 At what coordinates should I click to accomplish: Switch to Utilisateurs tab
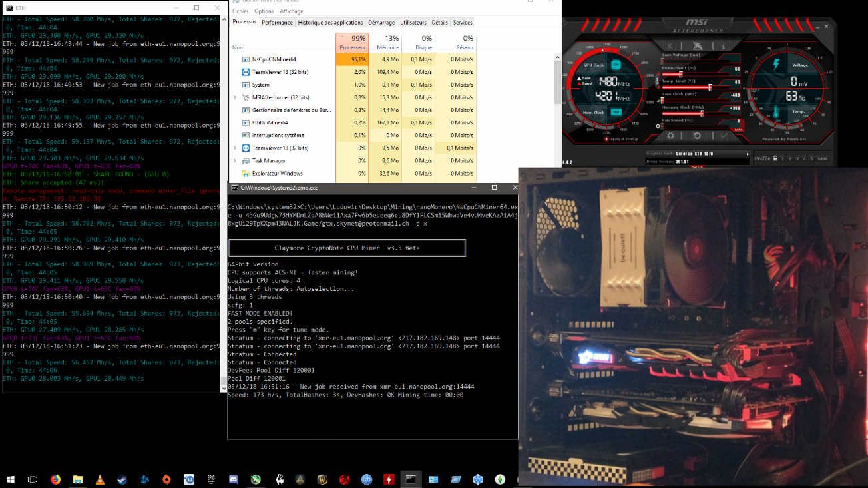coord(413,23)
